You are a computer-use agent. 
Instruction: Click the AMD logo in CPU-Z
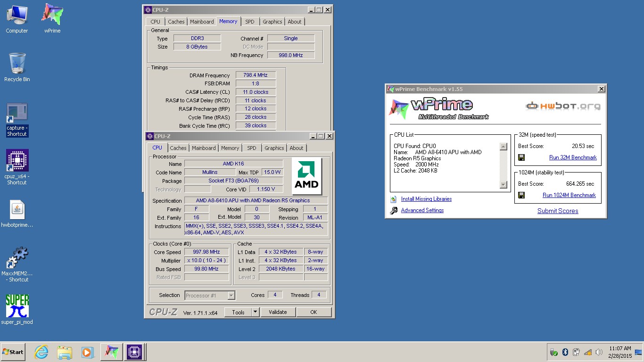[306, 176]
